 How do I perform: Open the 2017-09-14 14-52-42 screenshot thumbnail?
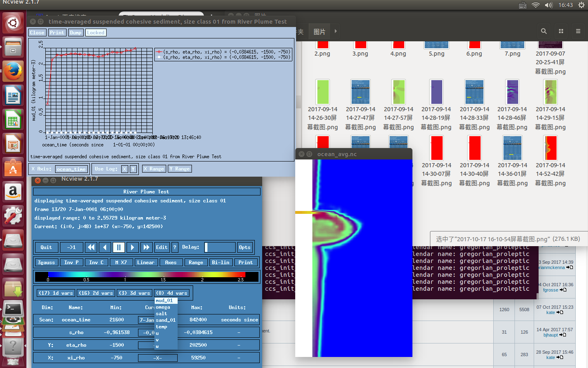point(550,148)
